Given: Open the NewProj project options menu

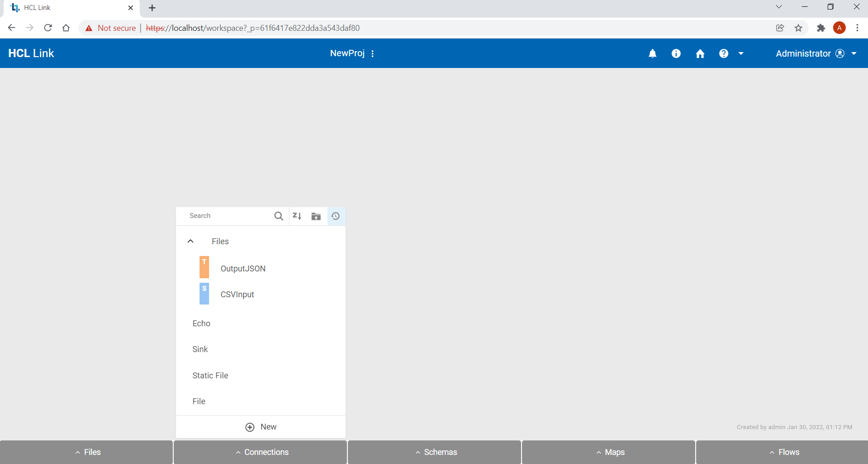Looking at the screenshot, I should point(372,53).
